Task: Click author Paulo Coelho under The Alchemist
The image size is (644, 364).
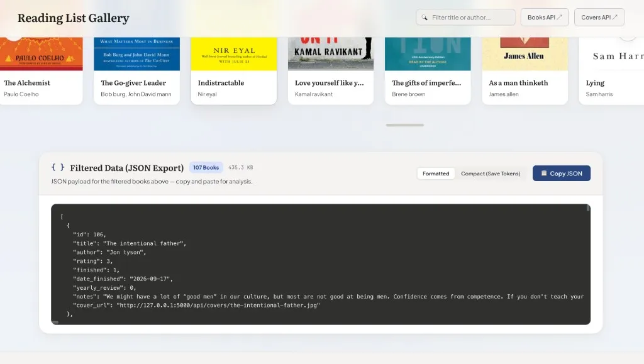Action: (x=21, y=94)
